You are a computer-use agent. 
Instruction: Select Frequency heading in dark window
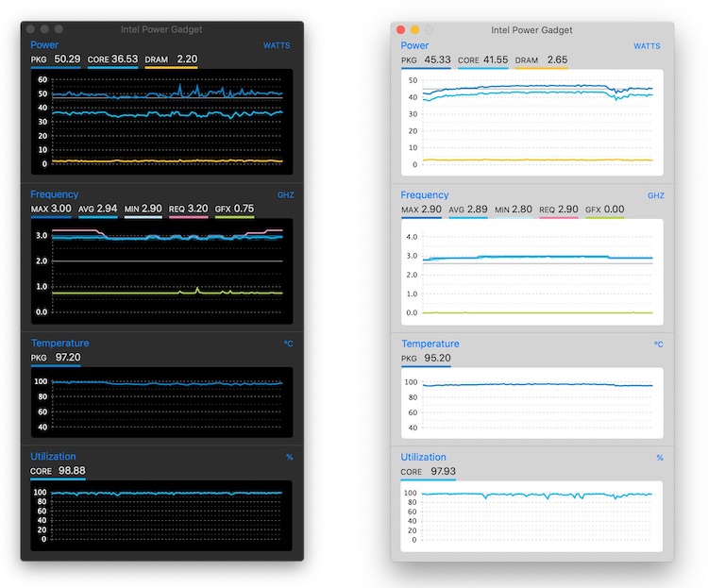click(x=54, y=194)
